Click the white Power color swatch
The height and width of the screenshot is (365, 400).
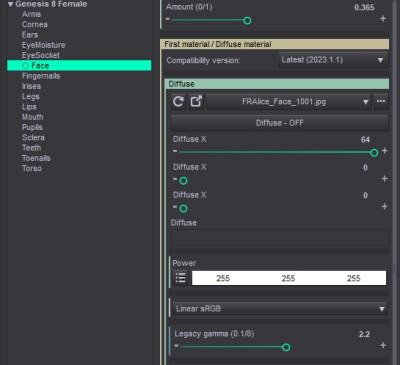coord(289,278)
